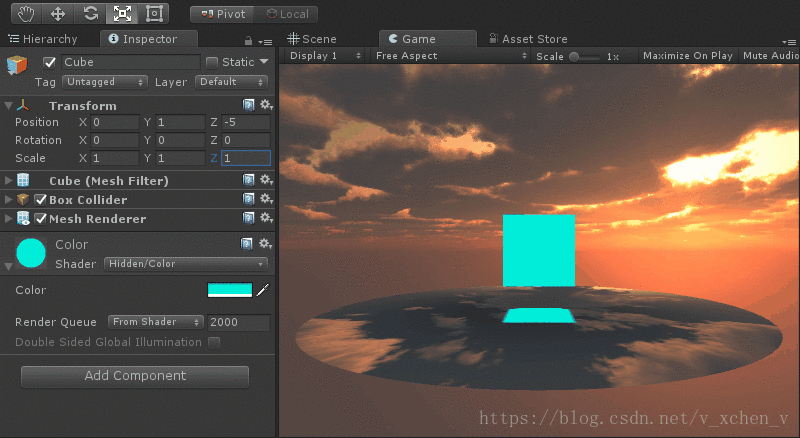Screen dimensions: 800x438
Task: Open Color material gear settings menu
Action: coord(265,244)
